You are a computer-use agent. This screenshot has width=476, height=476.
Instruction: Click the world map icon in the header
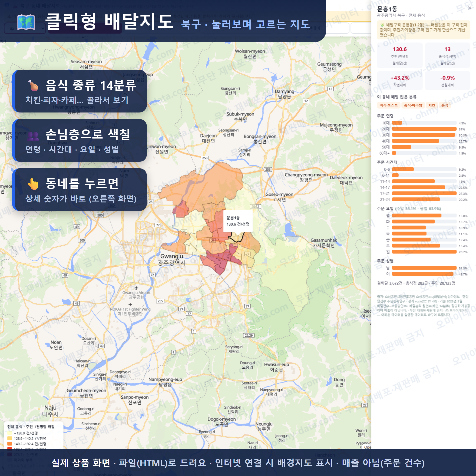tap(26, 22)
